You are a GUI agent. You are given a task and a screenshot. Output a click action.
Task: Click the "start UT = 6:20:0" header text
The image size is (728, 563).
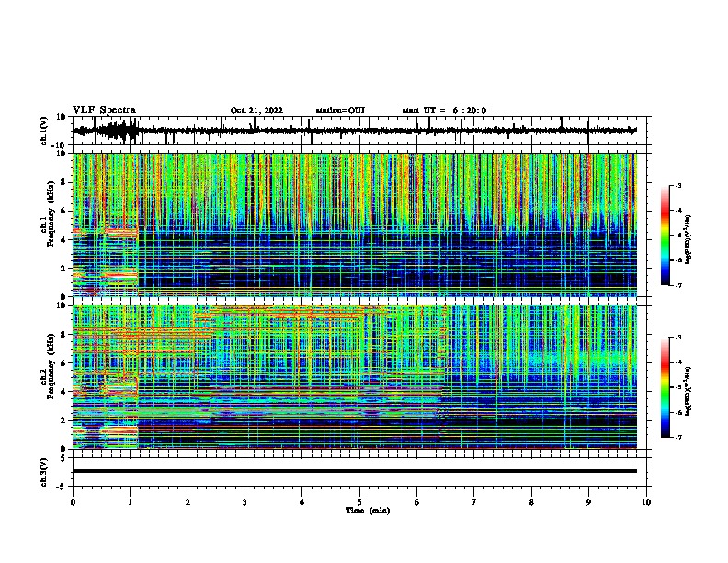click(444, 110)
